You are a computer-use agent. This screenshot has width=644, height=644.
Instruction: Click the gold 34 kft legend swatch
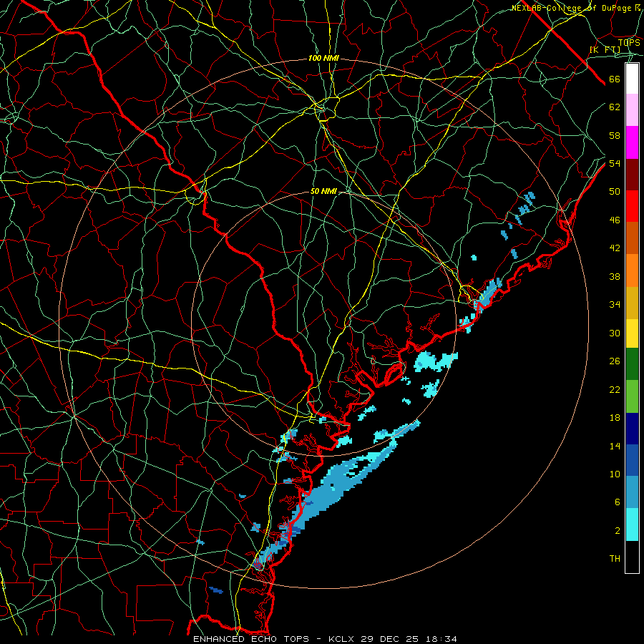pos(632,303)
